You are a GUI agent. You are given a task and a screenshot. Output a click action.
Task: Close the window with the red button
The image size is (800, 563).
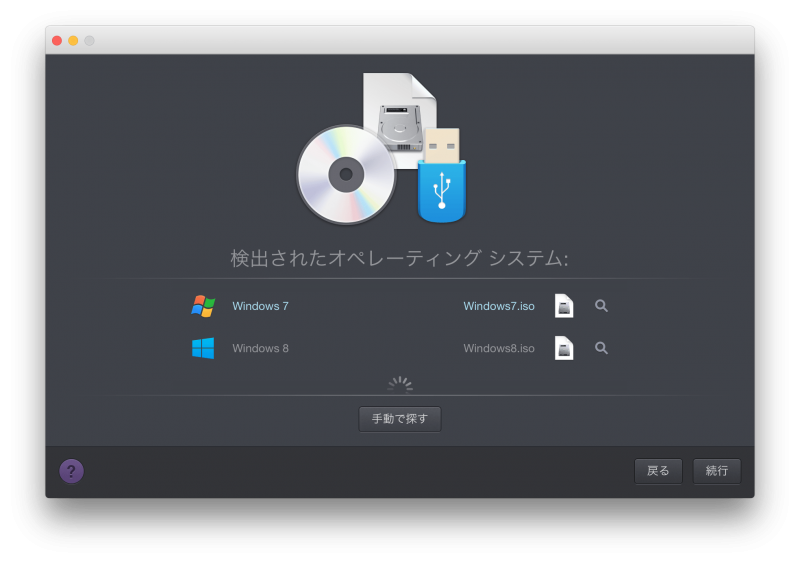pyautogui.click(x=57, y=40)
